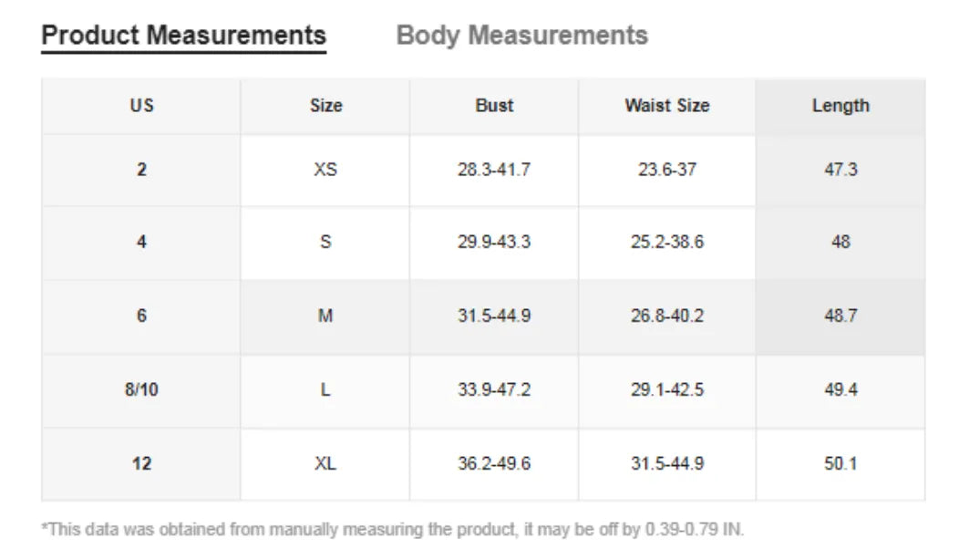Click the US size 8/10 cell

pyautogui.click(x=141, y=390)
